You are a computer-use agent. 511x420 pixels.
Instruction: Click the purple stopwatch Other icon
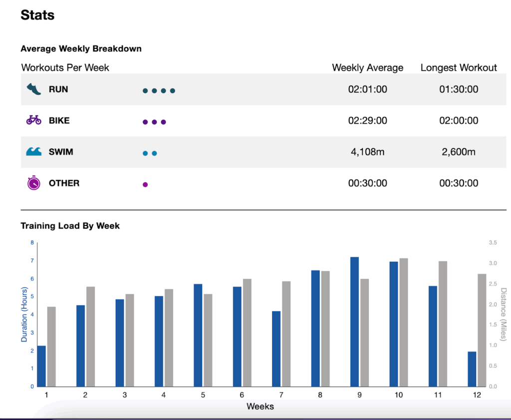pyautogui.click(x=33, y=183)
